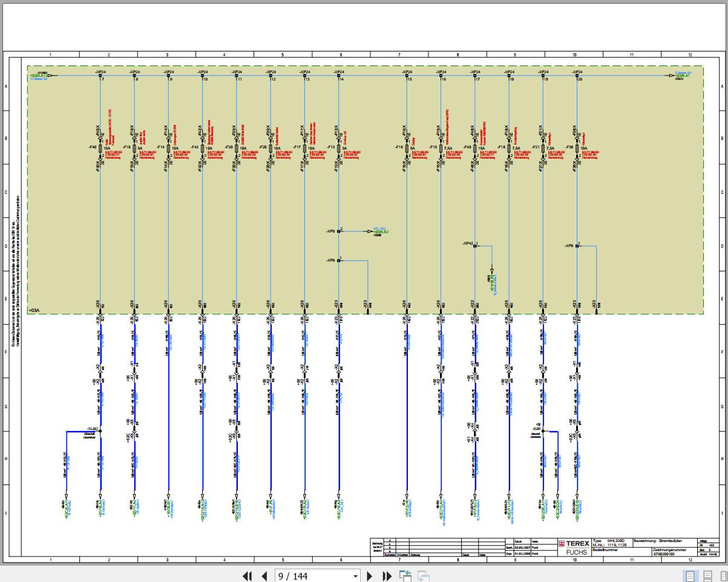Click the green +03/6.E2 cross-reference

click(381, 232)
